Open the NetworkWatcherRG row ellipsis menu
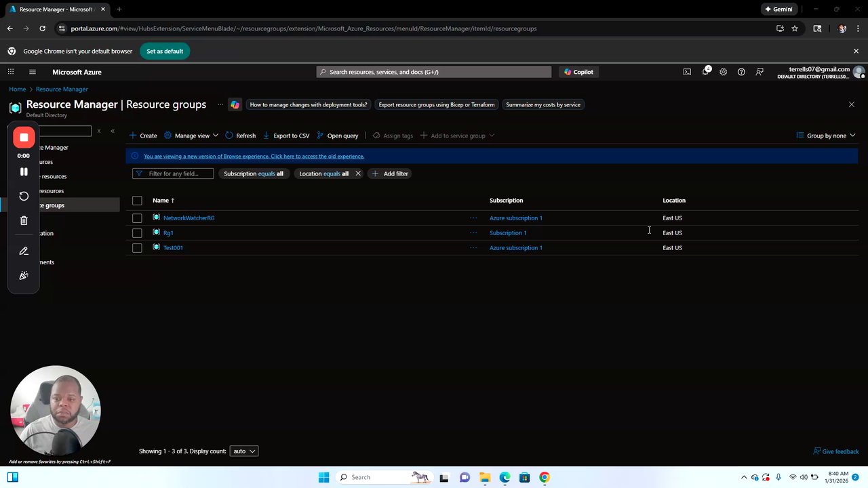Viewport: 868px width, 488px height. [473, 218]
